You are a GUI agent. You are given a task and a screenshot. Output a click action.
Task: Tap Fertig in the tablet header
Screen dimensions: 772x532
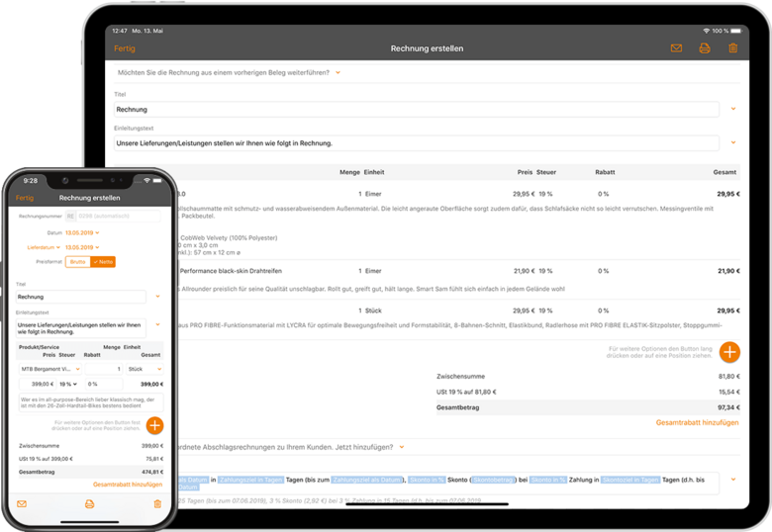pyautogui.click(x=125, y=47)
